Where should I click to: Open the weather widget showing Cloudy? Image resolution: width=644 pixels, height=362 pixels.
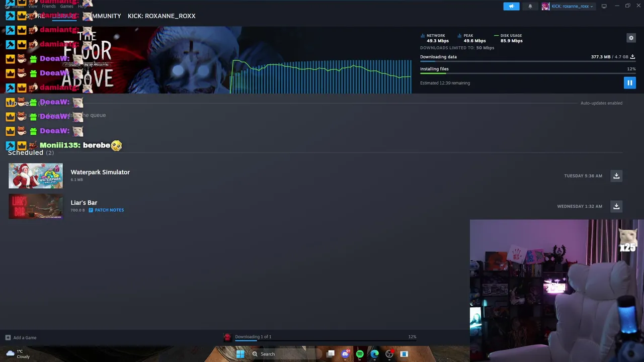pyautogui.click(x=18, y=354)
